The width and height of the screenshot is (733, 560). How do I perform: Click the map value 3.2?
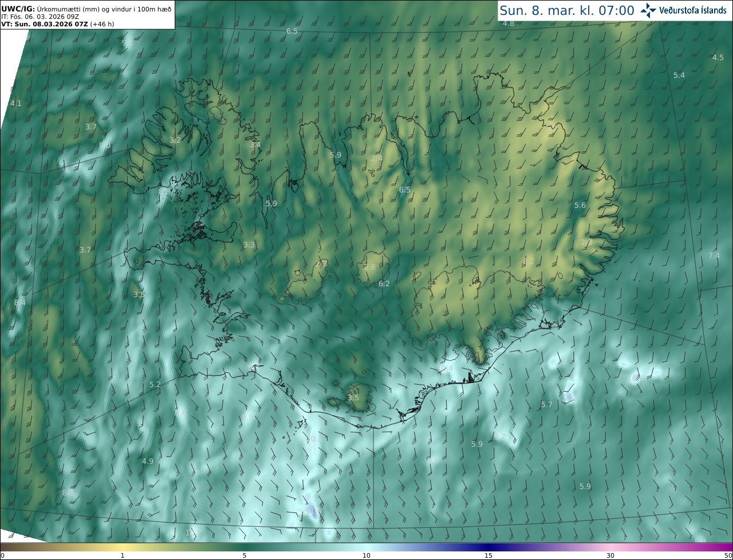pos(175,140)
